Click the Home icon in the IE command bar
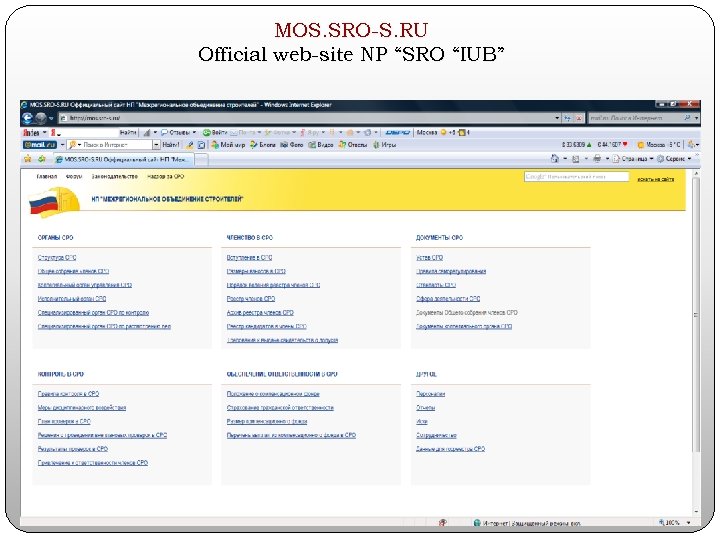The width and height of the screenshot is (720, 540). [555, 159]
